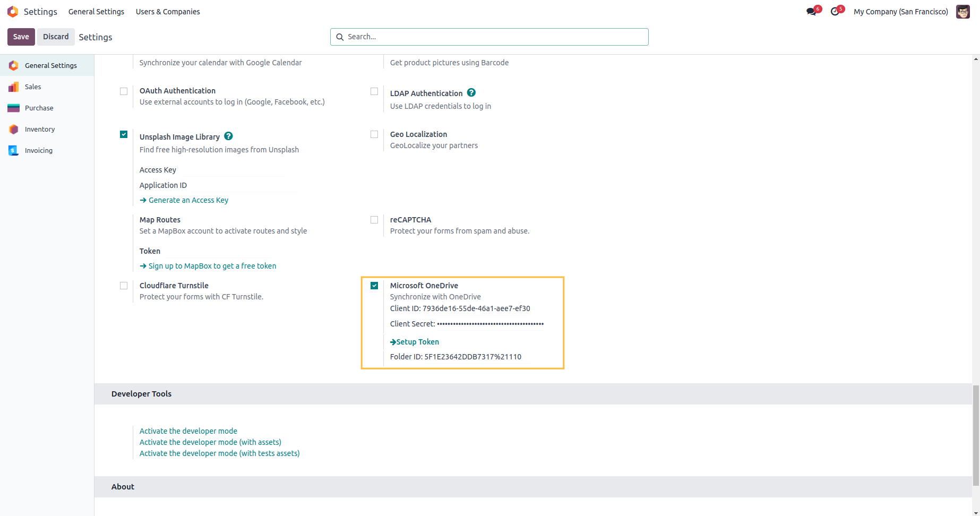Click the Setup Token link
This screenshot has height=516, width=980.
coord(417,342)
